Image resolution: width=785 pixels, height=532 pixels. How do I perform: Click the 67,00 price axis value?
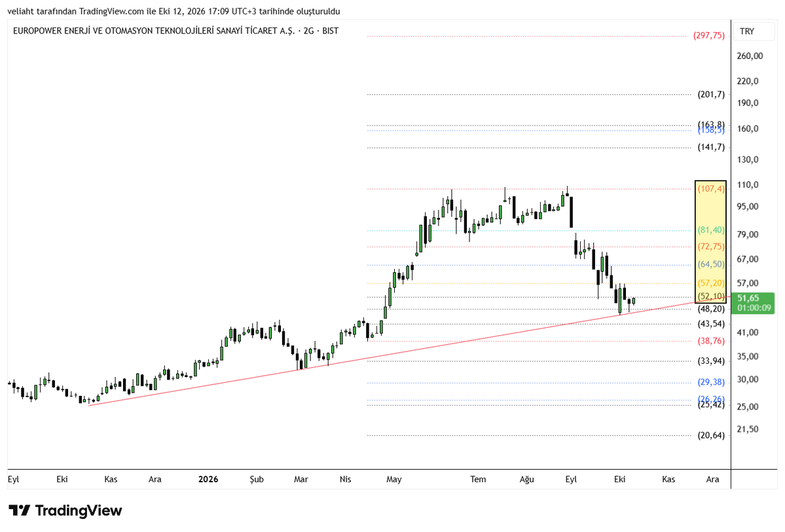[x=748, y=259]
